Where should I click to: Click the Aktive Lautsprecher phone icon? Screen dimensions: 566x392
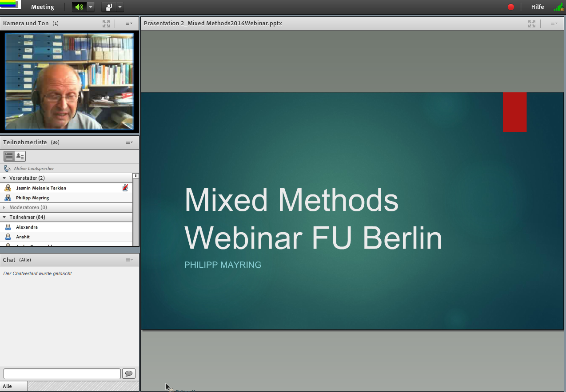(7, 169)
